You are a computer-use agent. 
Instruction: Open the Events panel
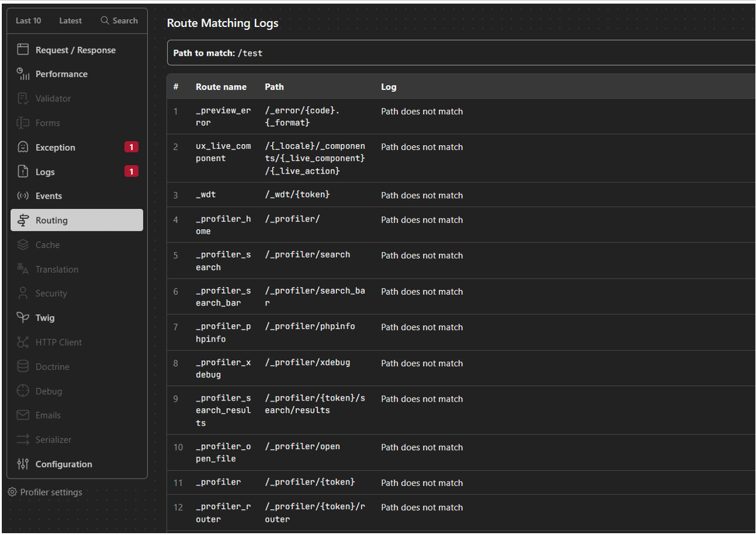pos(49,196)
